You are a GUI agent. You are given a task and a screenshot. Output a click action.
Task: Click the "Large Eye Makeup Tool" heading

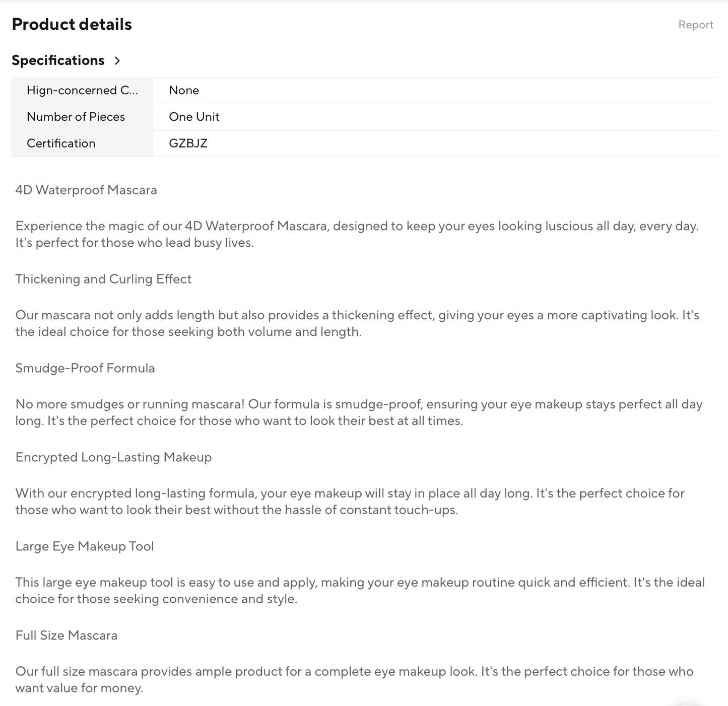pos(85,546)
